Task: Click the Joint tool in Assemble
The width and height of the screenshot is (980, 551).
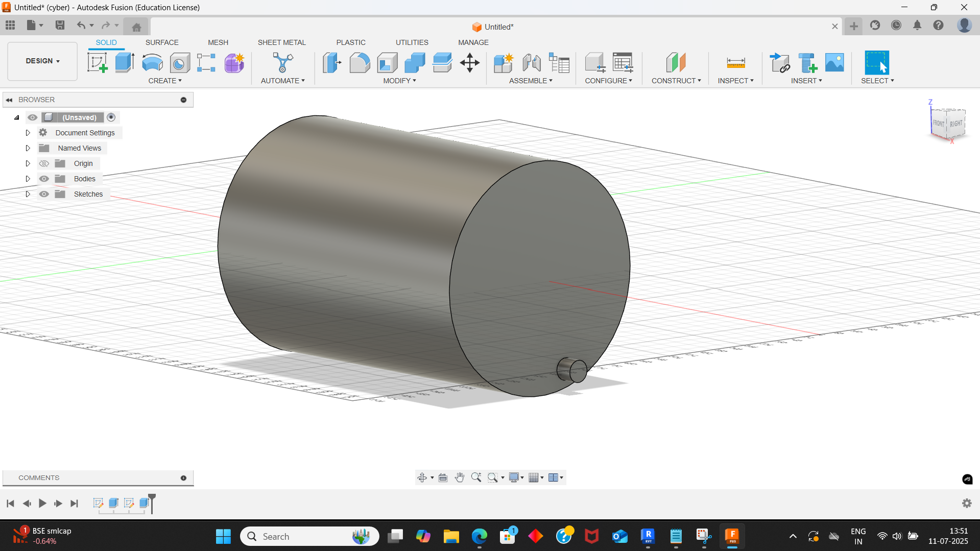Action: click(x=532, y=63)
